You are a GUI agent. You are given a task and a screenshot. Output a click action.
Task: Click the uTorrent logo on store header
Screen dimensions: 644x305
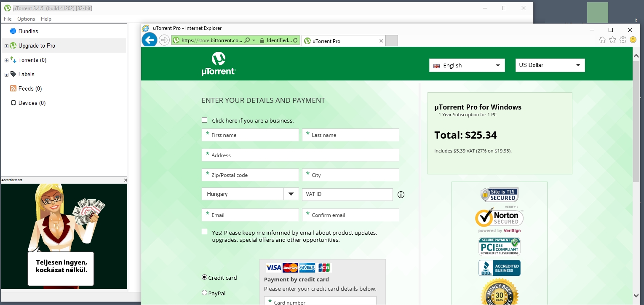click(219, 64)
